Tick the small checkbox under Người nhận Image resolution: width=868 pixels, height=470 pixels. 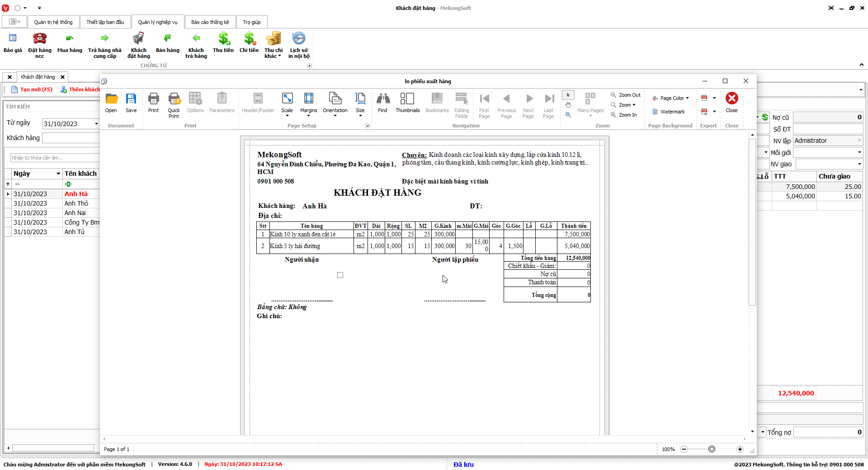coord(340,275)
